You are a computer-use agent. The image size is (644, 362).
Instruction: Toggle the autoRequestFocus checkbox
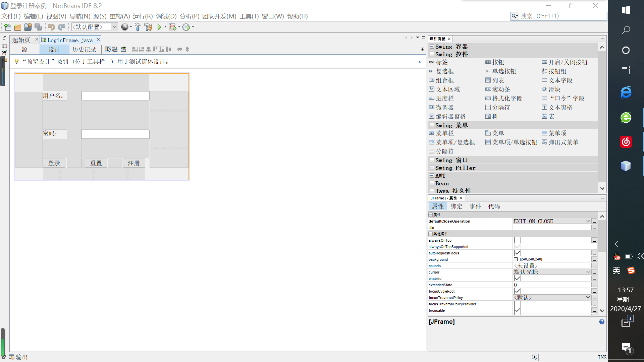[517, 253]
